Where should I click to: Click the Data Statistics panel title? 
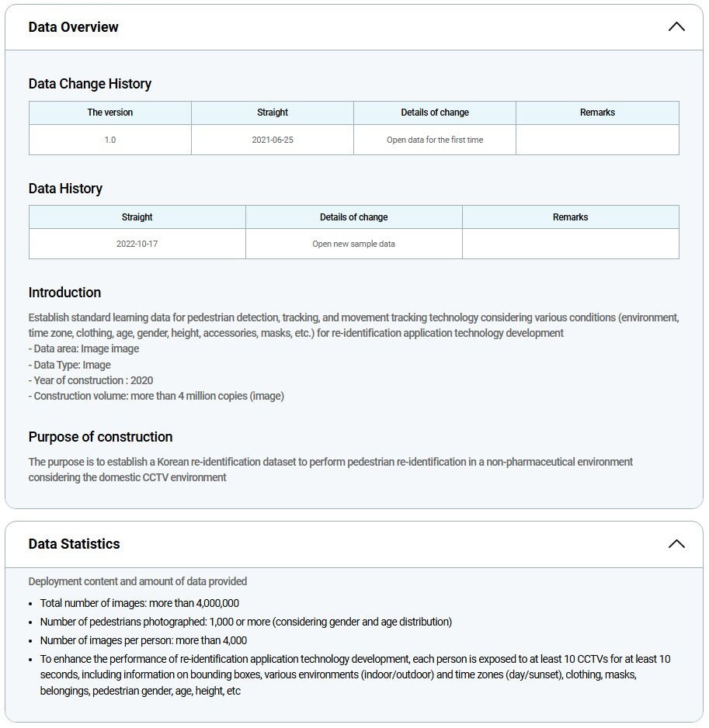[75, 544]
